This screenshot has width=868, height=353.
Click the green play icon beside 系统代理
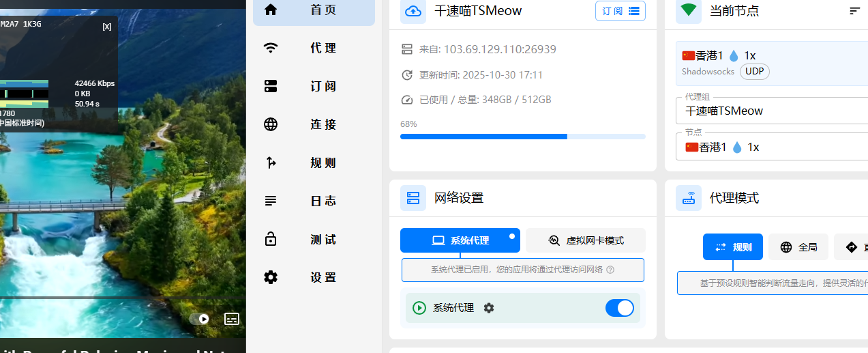pos(419,308)
